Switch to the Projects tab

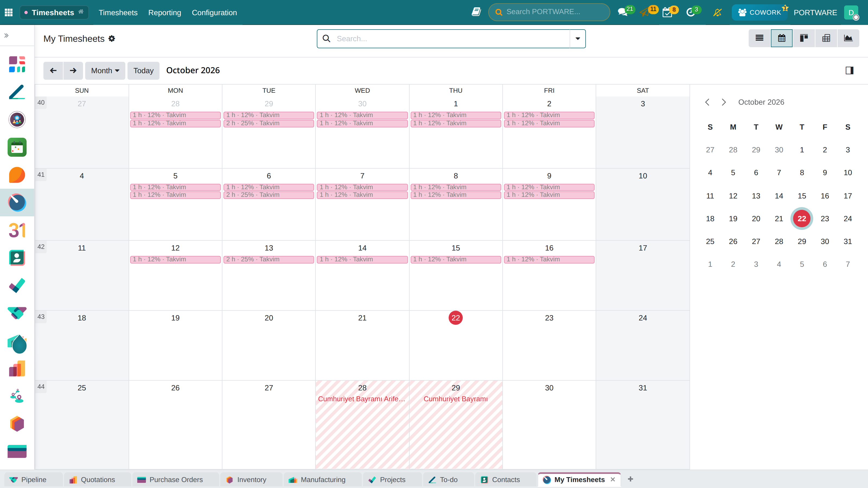click(392, 480)
